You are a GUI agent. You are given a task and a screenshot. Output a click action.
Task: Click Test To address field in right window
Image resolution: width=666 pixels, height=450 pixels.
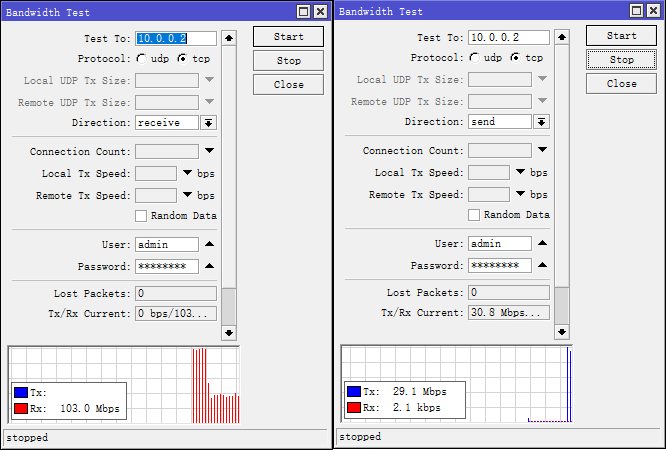508,38
